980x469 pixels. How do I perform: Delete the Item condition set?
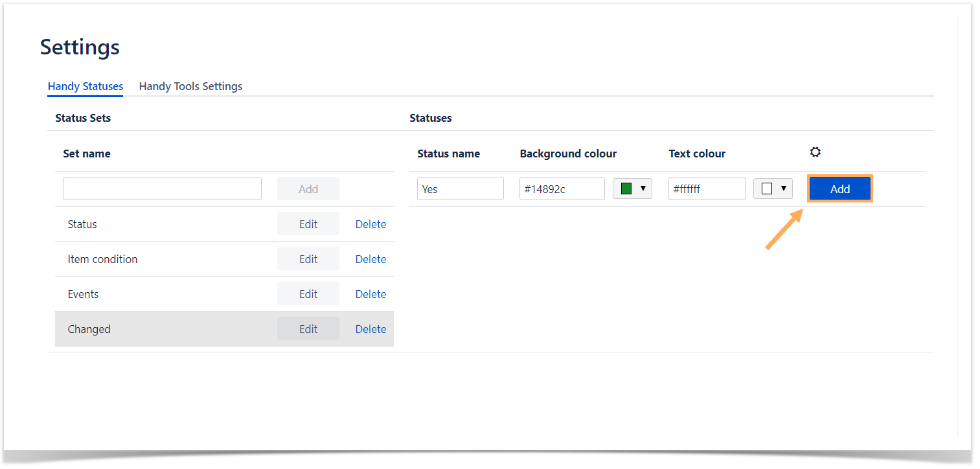370,259
